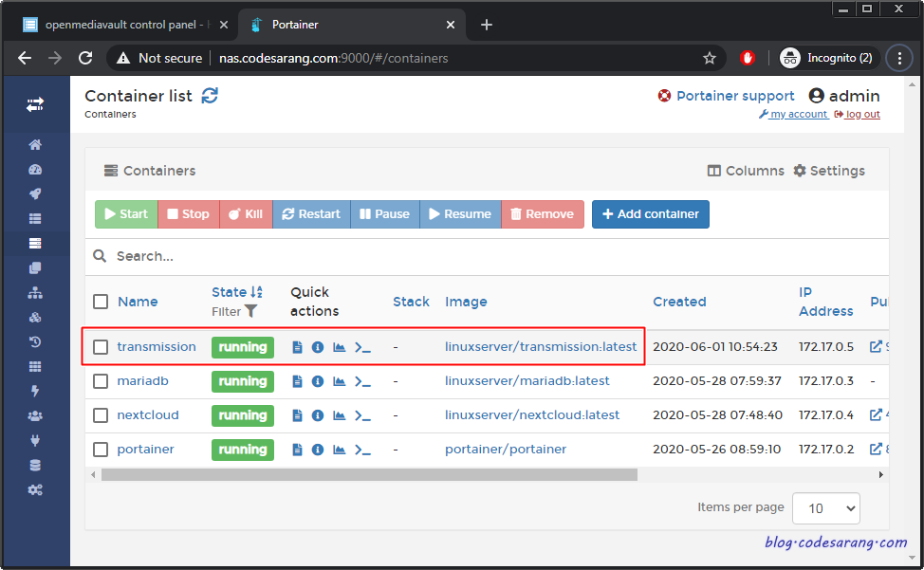
Task: Open the Registries database icon in sidebar
Action: pos(35,465)
